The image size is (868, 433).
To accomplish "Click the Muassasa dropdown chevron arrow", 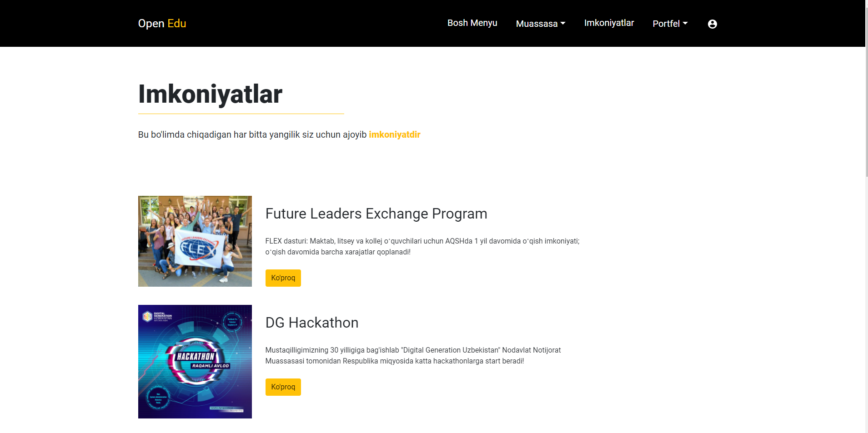I will [564, 24].
